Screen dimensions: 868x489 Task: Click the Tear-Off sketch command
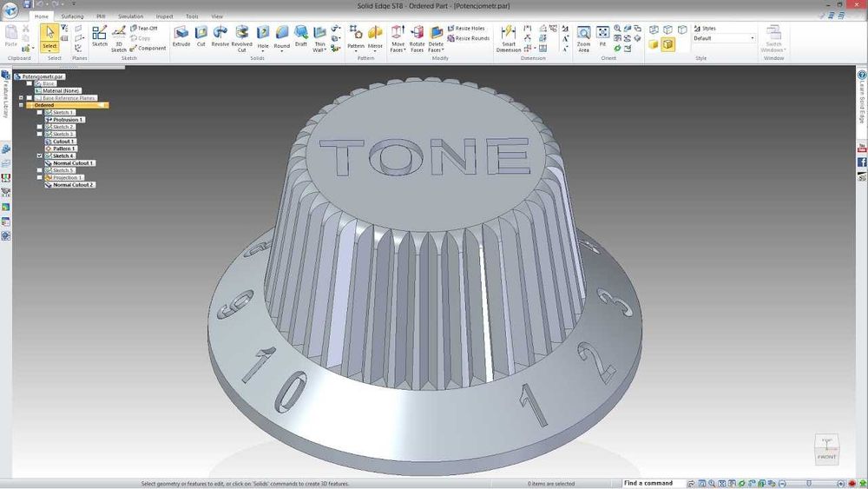(x=143, y=29)
